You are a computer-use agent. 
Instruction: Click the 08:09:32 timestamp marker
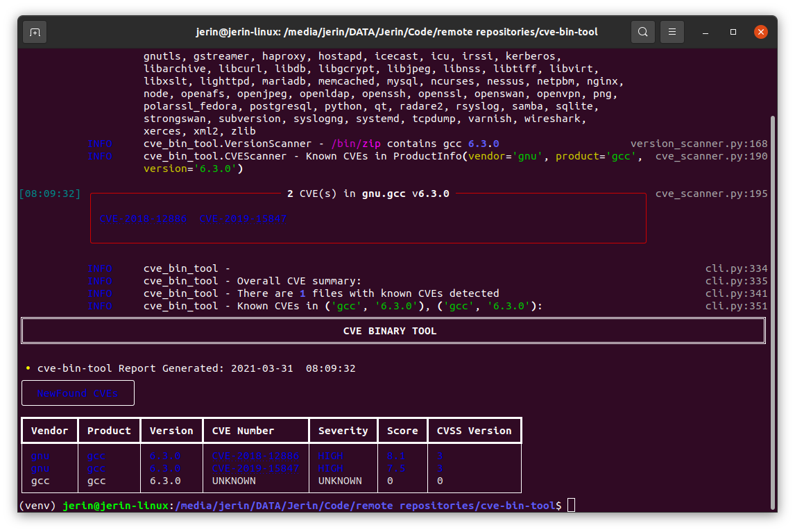pos(49,194)
